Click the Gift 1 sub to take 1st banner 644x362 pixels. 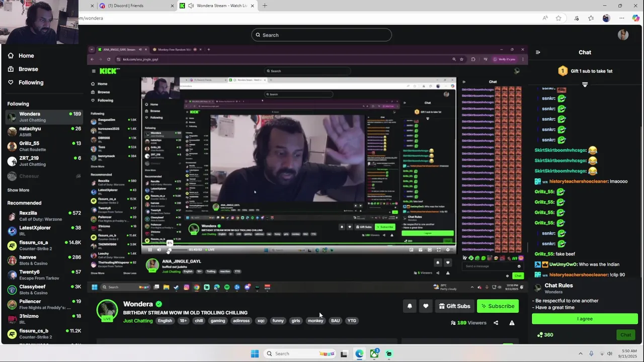pos(585,71)
